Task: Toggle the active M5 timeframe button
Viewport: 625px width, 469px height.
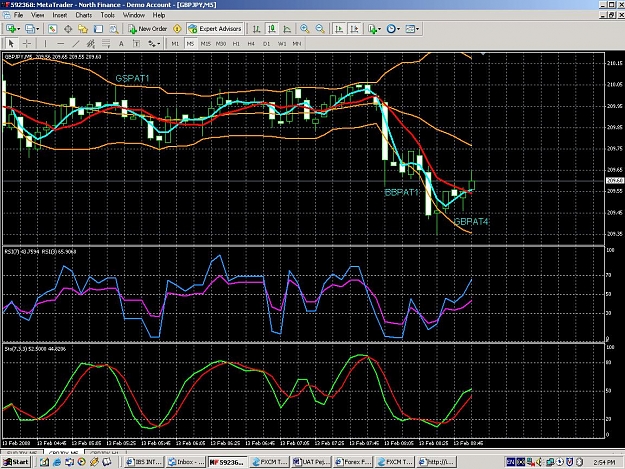Action: [191, 43]
